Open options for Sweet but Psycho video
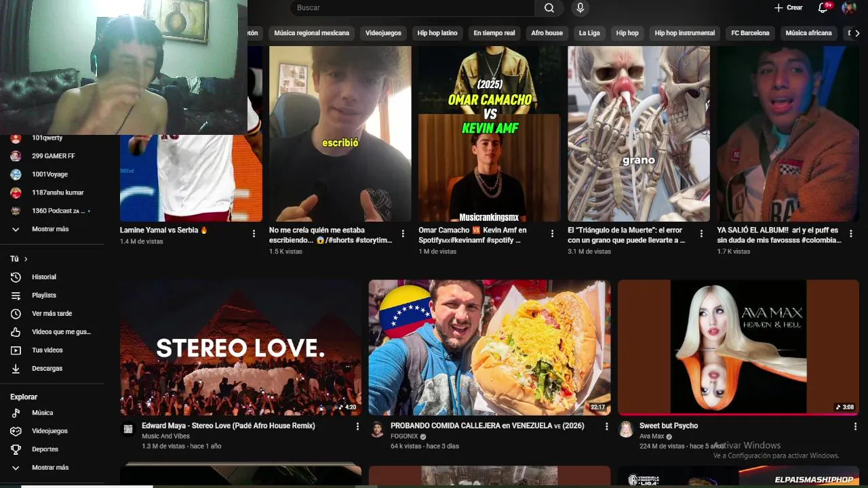Screen dimensions: 868x488 pyautogui.click(x=855, y=426)
